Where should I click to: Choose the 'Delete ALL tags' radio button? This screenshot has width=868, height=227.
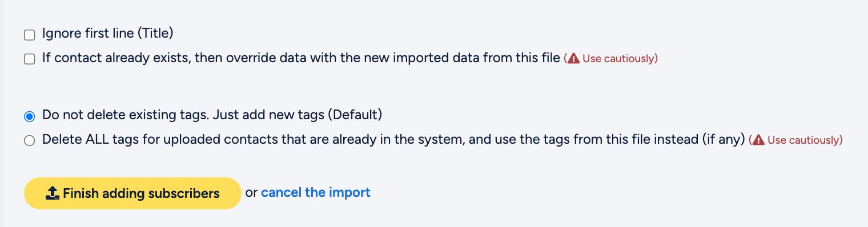[29, 141]
